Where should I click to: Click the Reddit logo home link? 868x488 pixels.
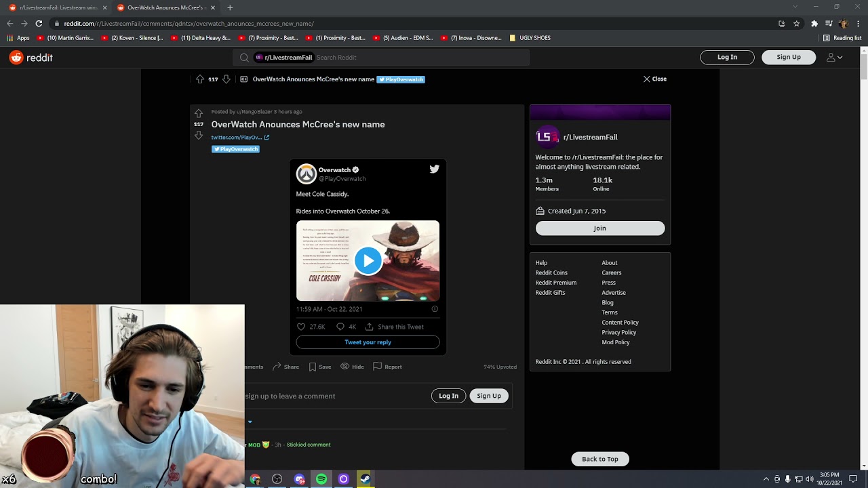point(31,58)
